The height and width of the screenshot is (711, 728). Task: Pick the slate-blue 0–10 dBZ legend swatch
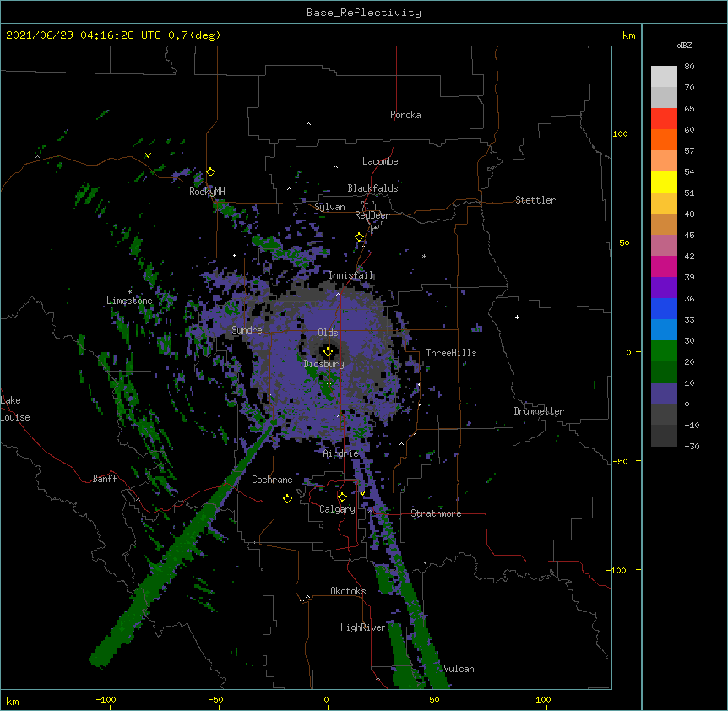point(664,393)
